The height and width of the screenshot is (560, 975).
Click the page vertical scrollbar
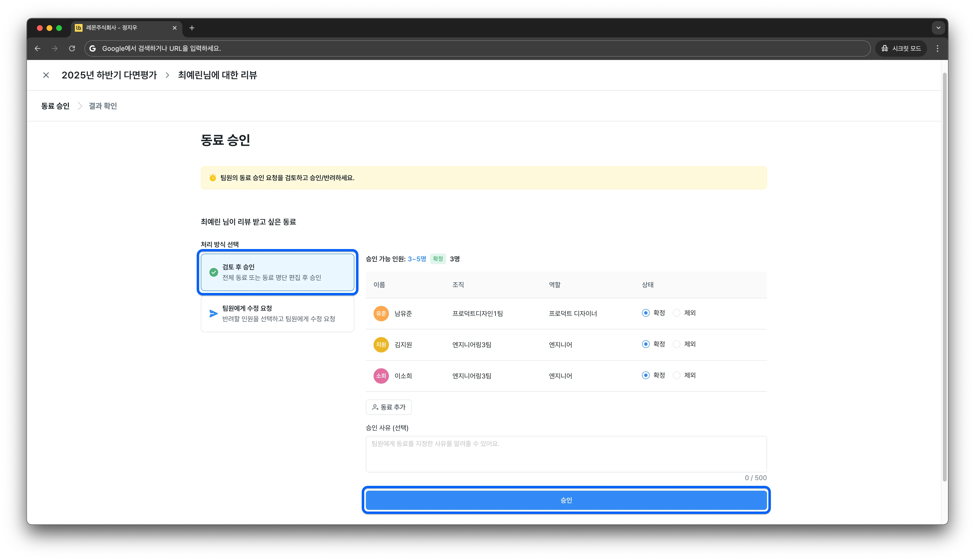(945, 277)
